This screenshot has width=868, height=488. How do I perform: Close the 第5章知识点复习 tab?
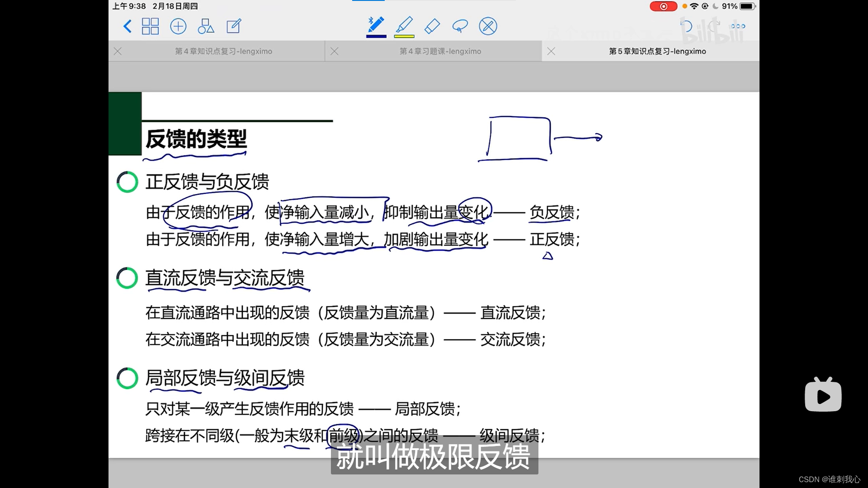(x=551, y=52)
